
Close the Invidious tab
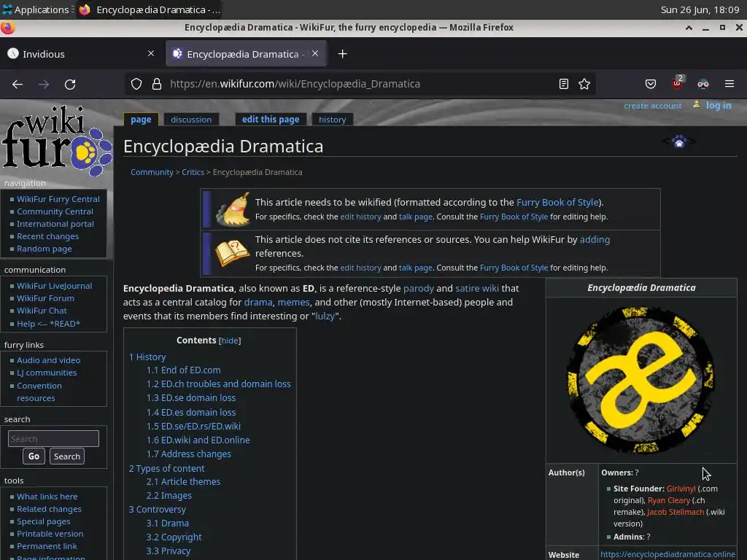pos(151,53)
